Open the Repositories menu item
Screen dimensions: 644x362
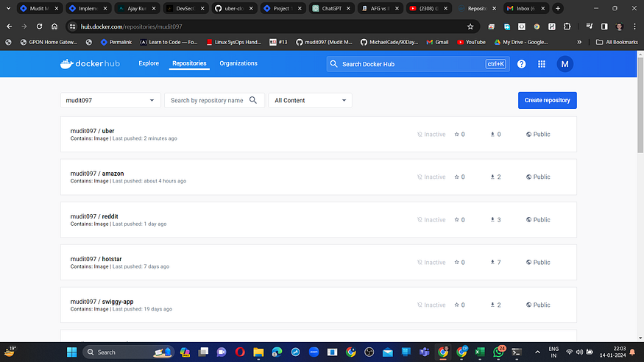(x=189, y=63)
